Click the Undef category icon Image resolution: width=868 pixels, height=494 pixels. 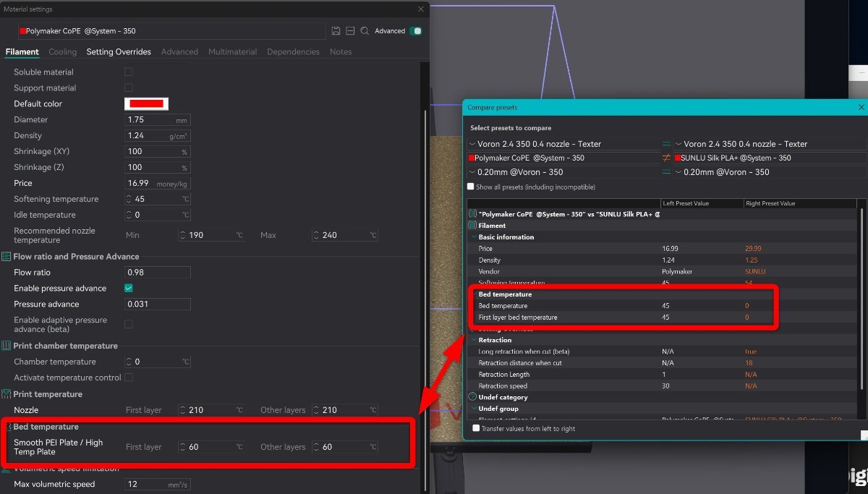[472, 397]
